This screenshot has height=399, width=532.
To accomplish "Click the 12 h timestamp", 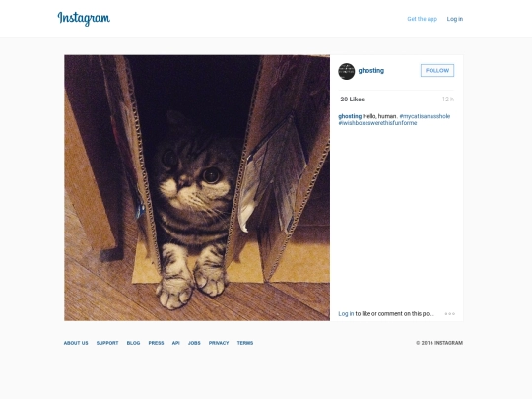I will click(448, 100).
